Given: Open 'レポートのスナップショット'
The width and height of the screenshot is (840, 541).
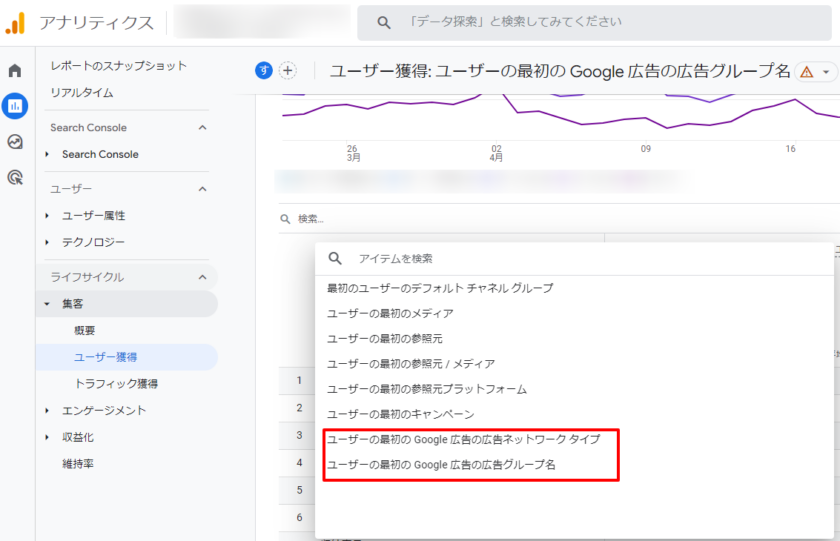Looking at the screenshot, I should pos(118,66).
